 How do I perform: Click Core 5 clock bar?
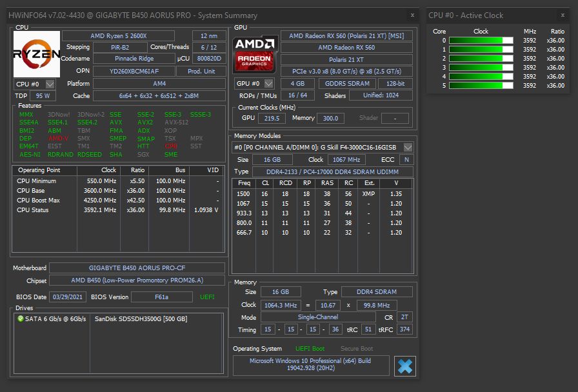point(481,86)
